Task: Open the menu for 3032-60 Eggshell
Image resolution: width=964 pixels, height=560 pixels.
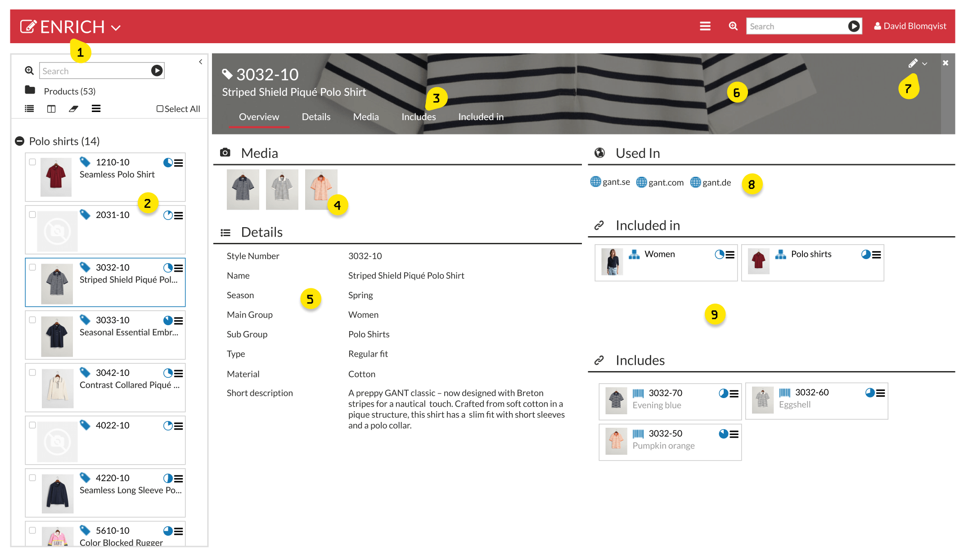Action: [x=881, y=393]
